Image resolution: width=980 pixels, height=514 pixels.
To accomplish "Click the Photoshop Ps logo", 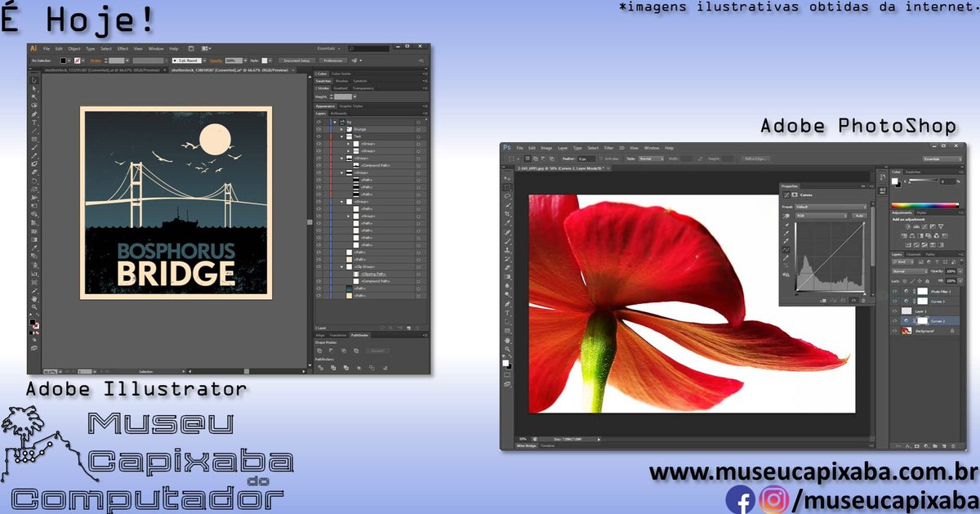I will (x=507, y=148).
